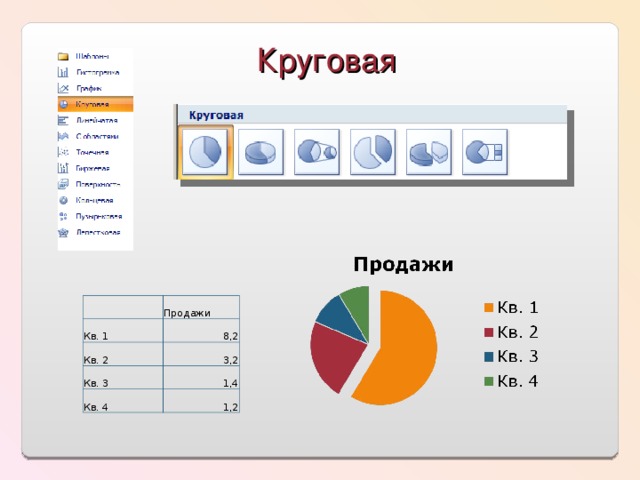Click the table cell with value 1,4
Image resolution: width=640 pixels, height=480 pixels.
201,378
